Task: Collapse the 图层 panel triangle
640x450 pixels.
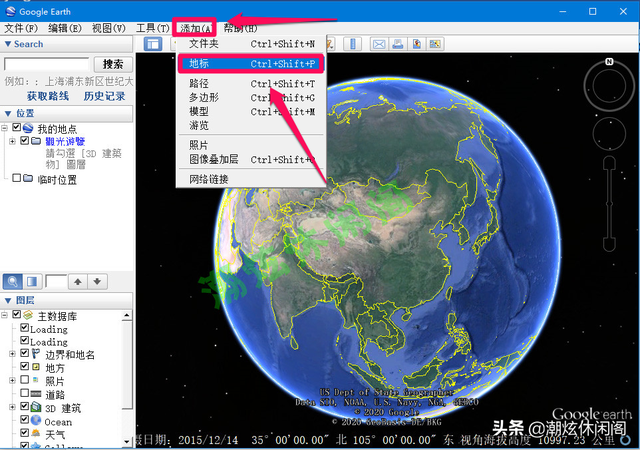Action: 7,301
